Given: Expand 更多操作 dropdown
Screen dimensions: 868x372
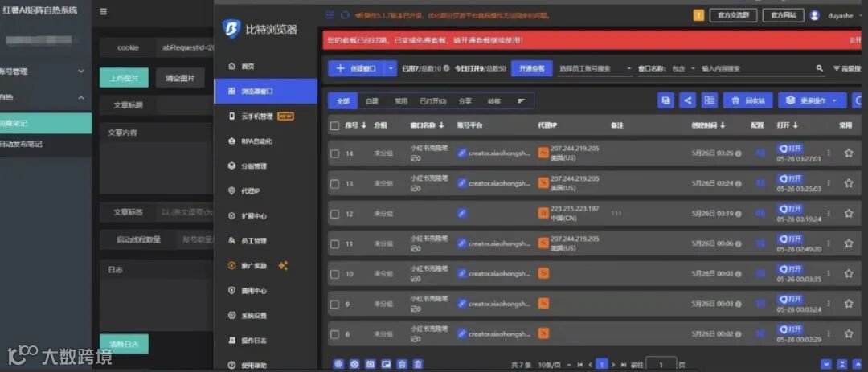Looking at the screenshot, I should (x=812, y=100).
